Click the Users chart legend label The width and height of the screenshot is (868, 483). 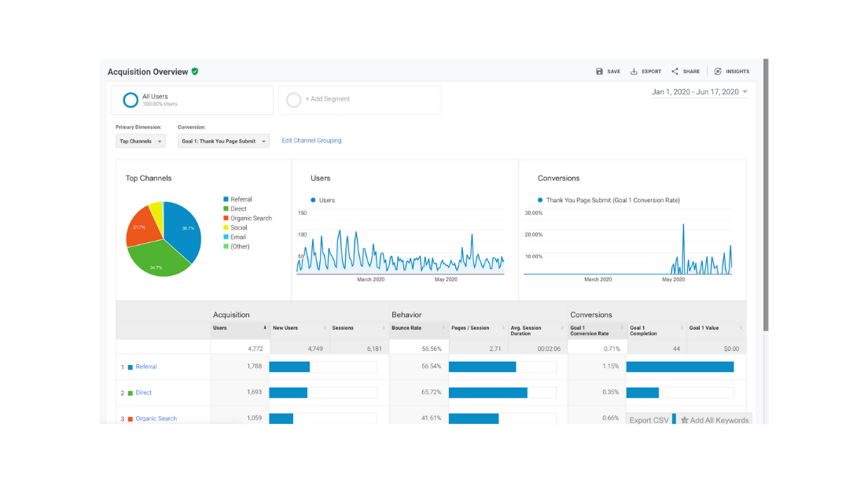tap(326, 201)
